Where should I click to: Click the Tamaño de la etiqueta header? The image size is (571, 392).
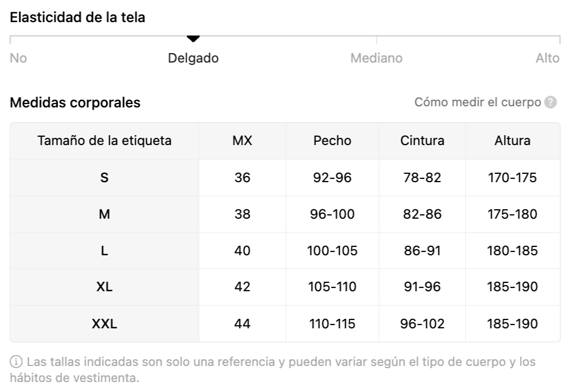(104, 141)
